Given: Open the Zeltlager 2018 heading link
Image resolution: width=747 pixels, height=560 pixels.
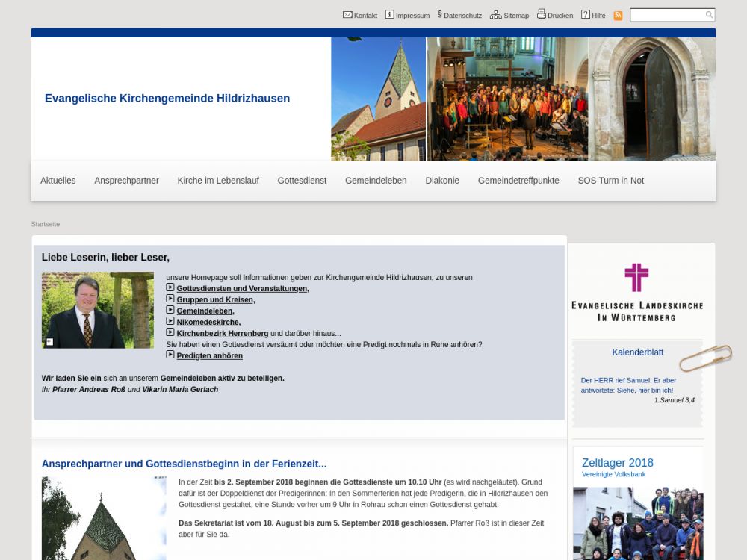Looking at the screenshot, I should coord(617,463).
